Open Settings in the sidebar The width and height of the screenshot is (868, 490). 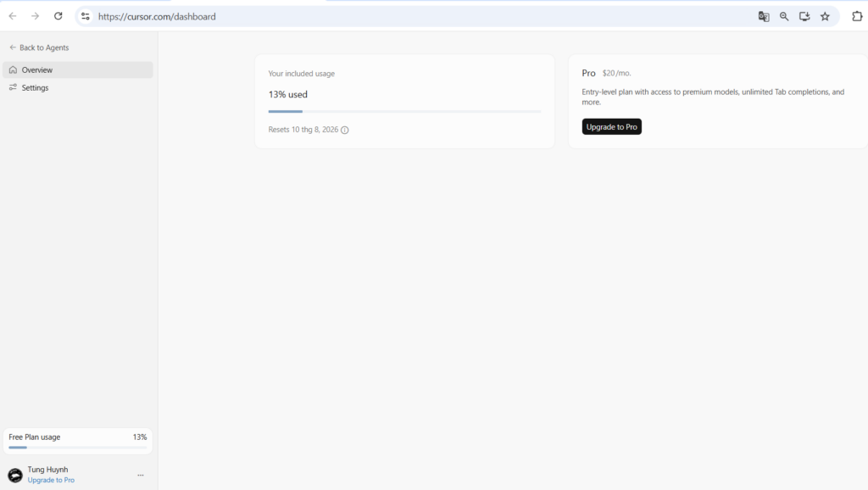(x=77, y=87)
